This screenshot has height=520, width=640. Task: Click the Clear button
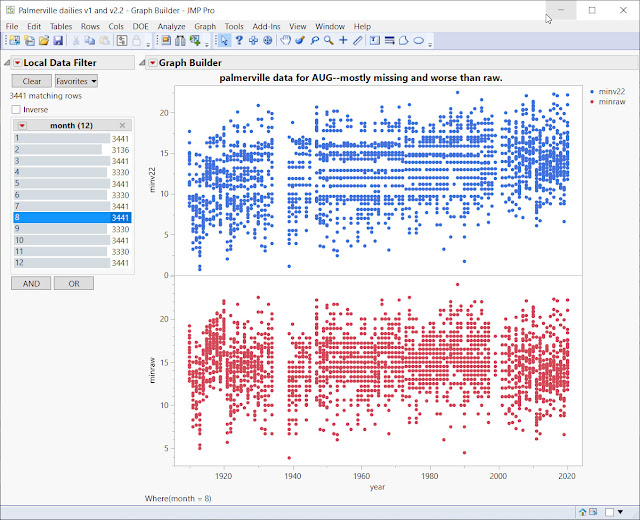click(x=32, y=81)
